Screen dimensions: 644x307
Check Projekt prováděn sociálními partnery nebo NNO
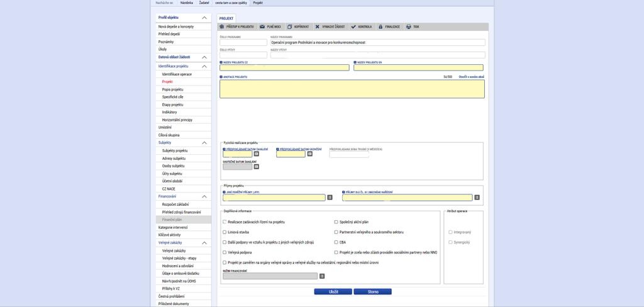tap(336, 252)
